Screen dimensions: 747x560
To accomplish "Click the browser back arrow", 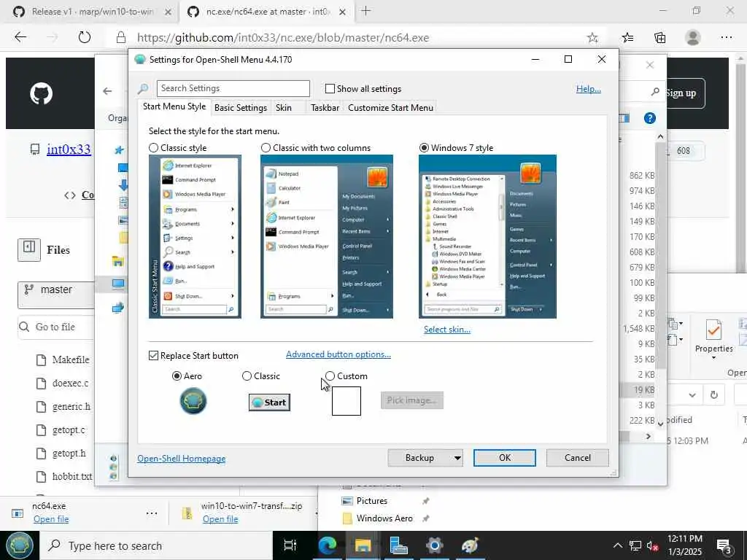I will tap(20, 37).
